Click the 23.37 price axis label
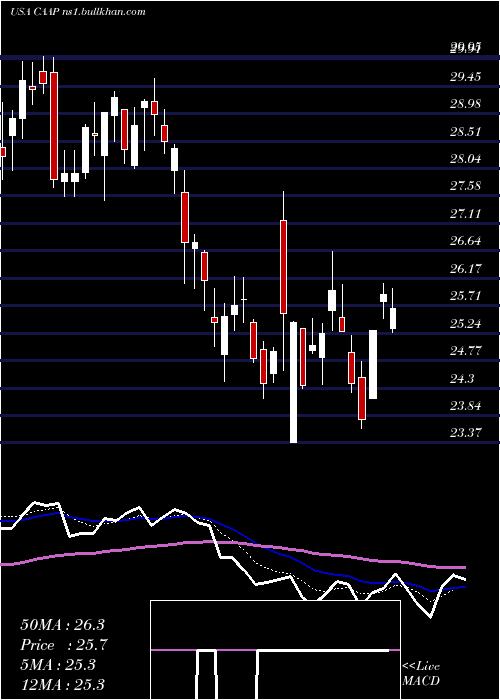This screenshot has width=500, height=700. click(x=465, y=433)
